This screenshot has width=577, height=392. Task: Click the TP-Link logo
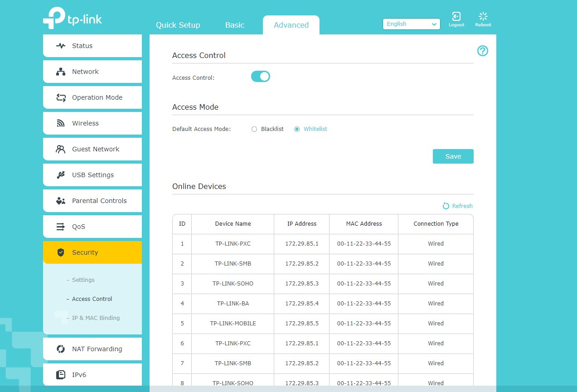point(73,19)
